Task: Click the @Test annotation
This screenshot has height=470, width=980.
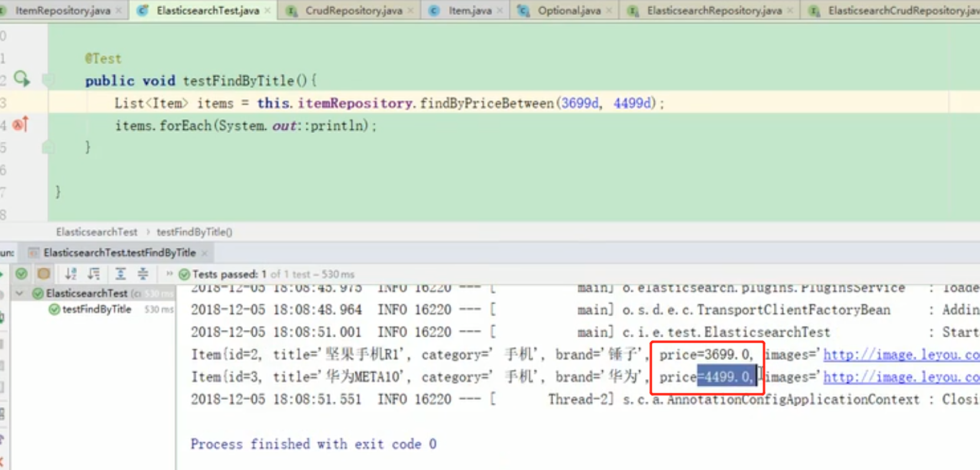Action: tap(103, 58)
